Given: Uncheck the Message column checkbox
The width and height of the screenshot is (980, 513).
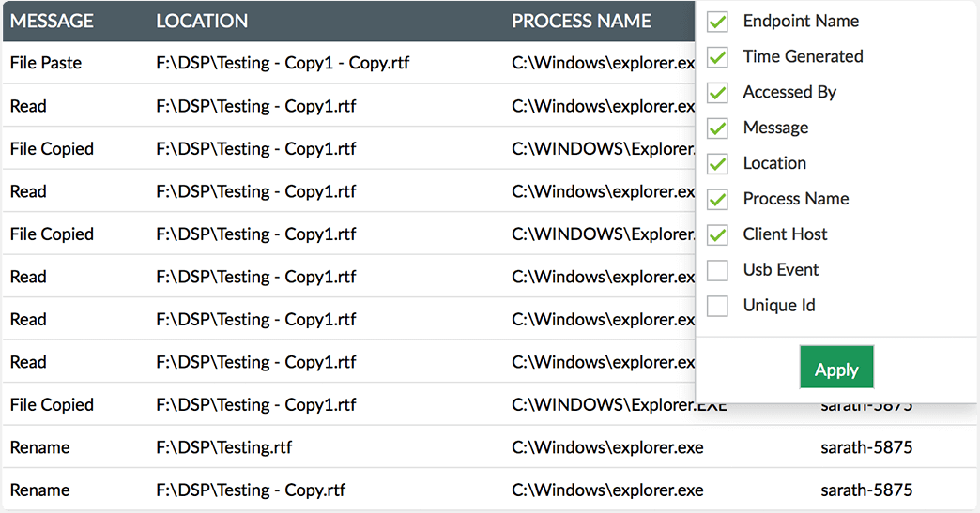Looking at the screenshot, I should click(717, 128).
